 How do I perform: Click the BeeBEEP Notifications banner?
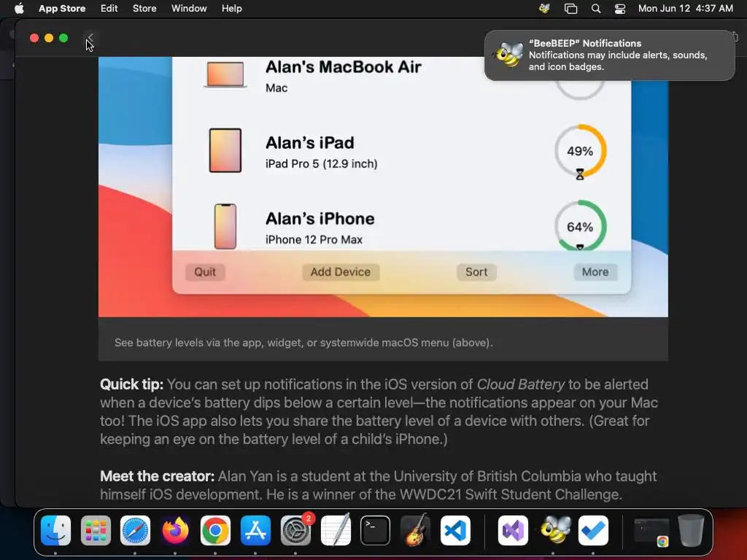click(x=609, y=55)
